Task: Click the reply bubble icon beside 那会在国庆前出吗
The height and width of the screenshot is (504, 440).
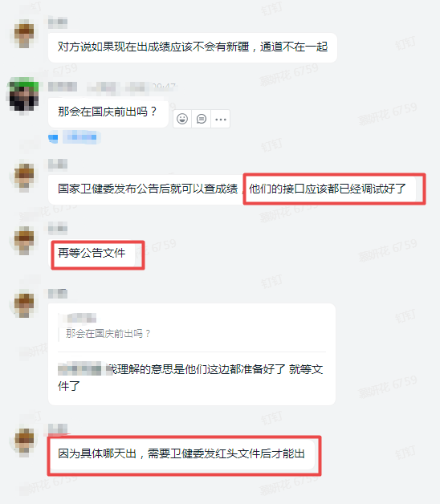Action: (x=202, y=119)
